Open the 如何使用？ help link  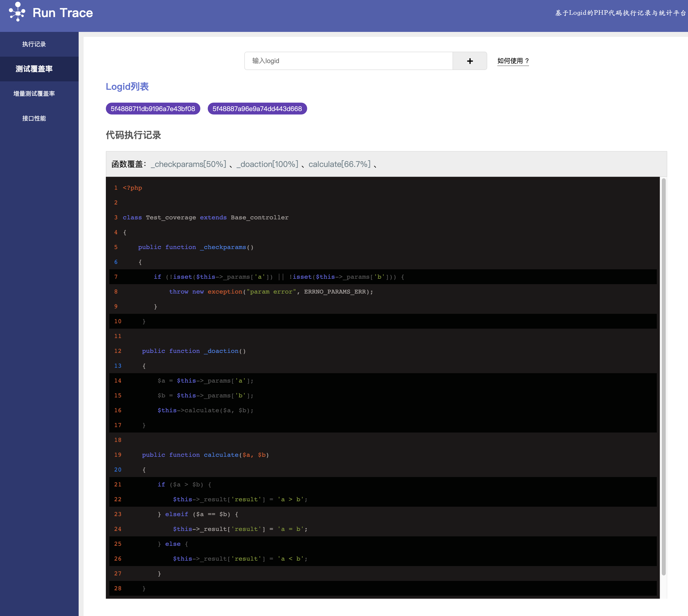point(513,61)
